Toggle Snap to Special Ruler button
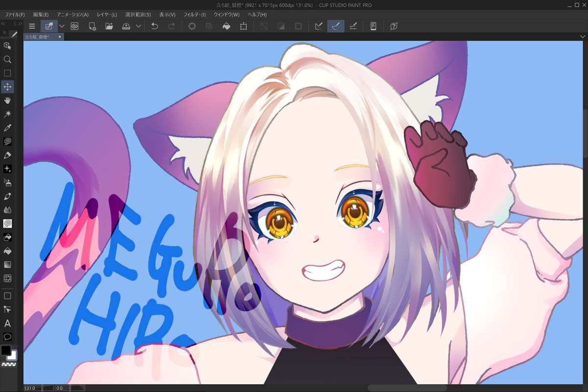 (x=336, y=26)
